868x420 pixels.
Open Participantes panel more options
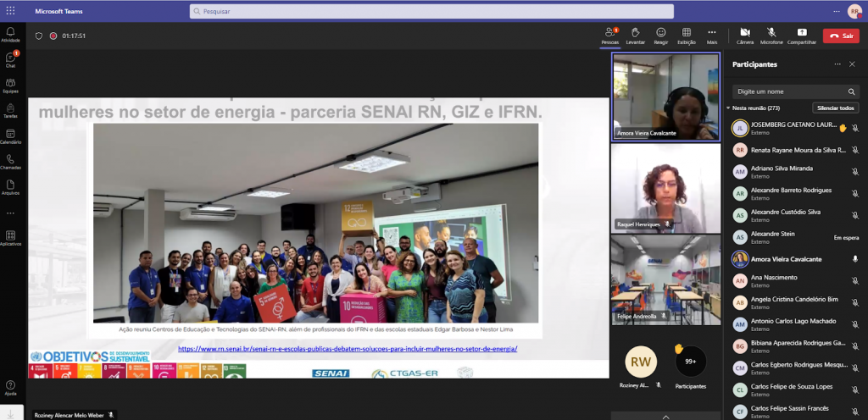[837, 64]
